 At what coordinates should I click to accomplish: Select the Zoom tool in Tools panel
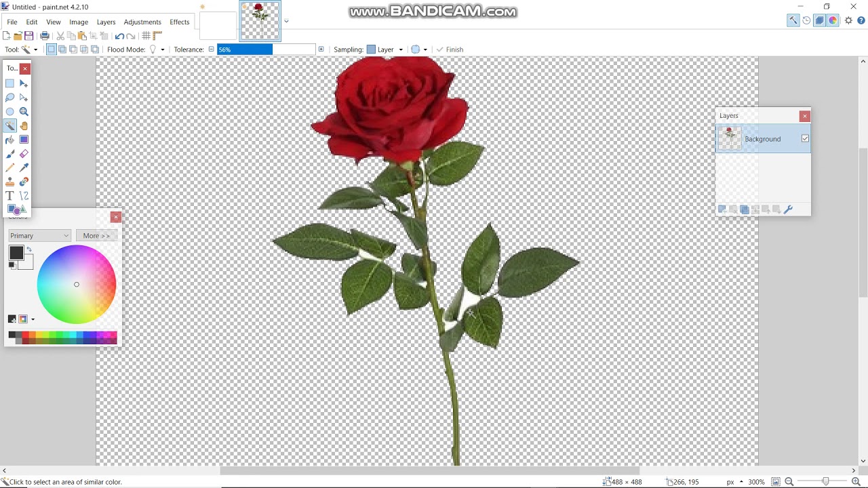(24, 112)
